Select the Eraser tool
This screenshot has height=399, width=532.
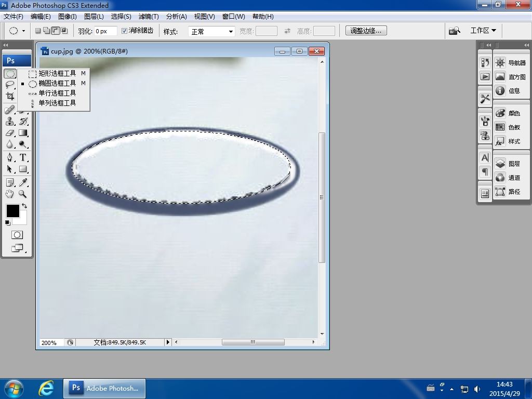point(10,132)
